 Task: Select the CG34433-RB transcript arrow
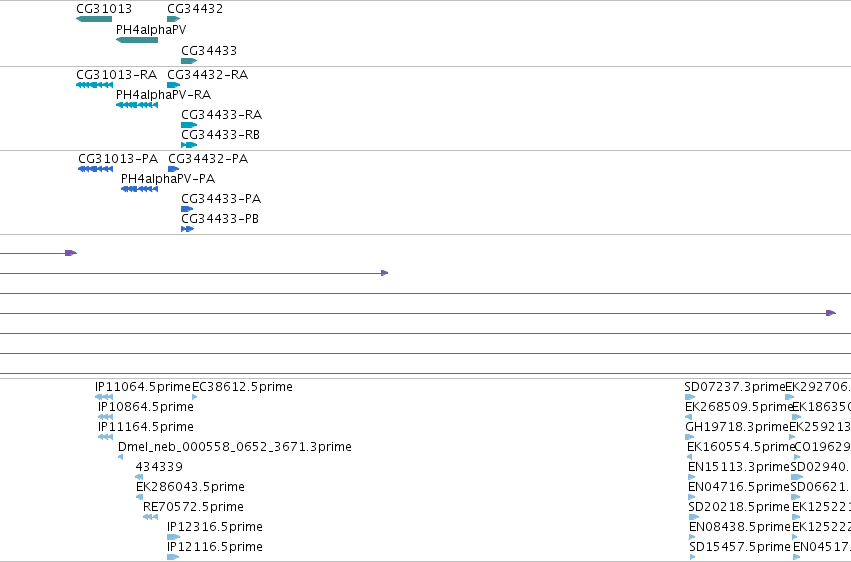189,145
